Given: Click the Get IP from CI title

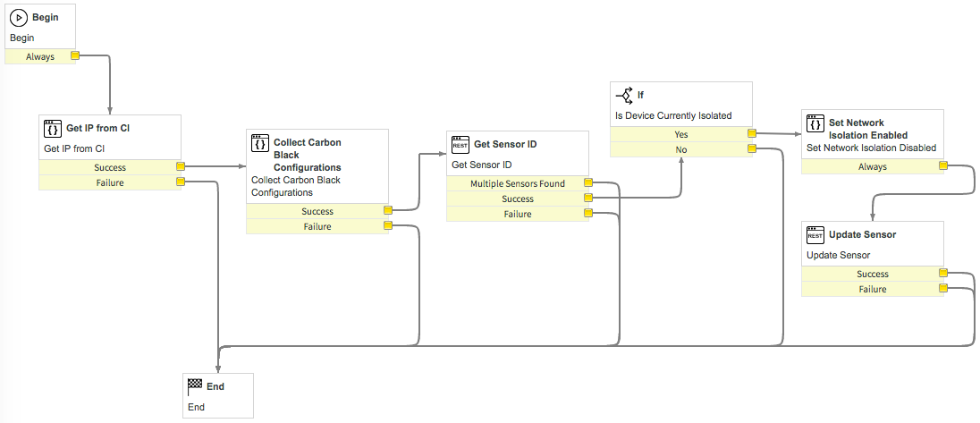Looking at the screenshot, I should point(98,128).
